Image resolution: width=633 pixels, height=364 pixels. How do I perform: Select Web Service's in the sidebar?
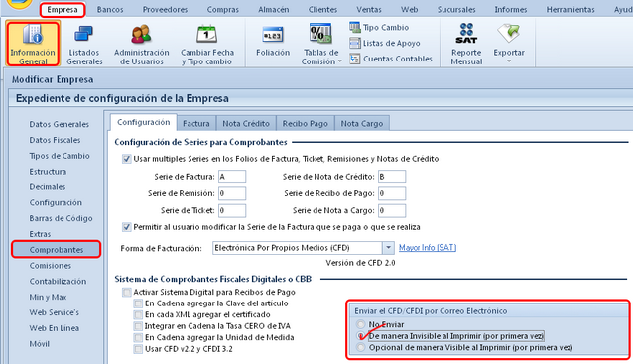55,312
